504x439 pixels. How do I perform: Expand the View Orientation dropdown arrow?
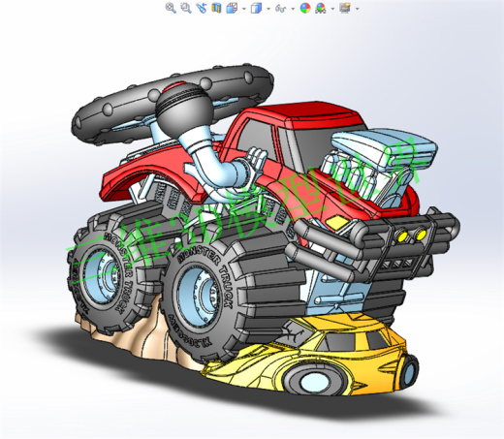[243, 9]
